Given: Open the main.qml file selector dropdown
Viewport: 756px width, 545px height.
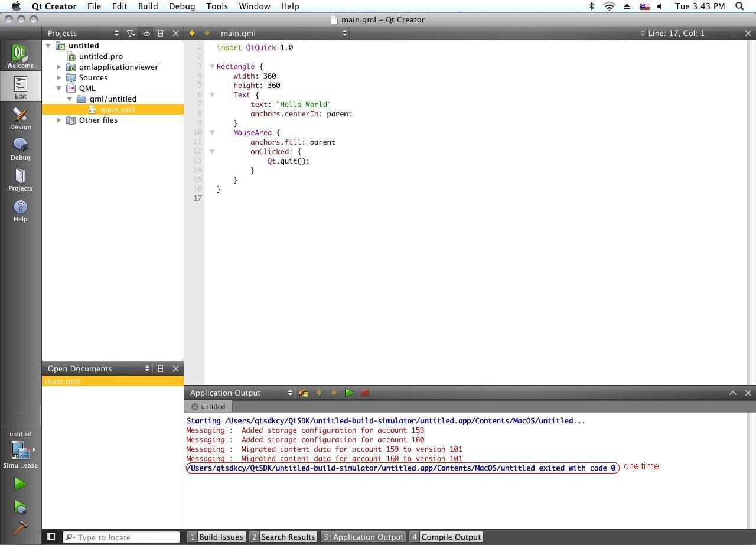Looking at the screenshot, I should (283, 33).
